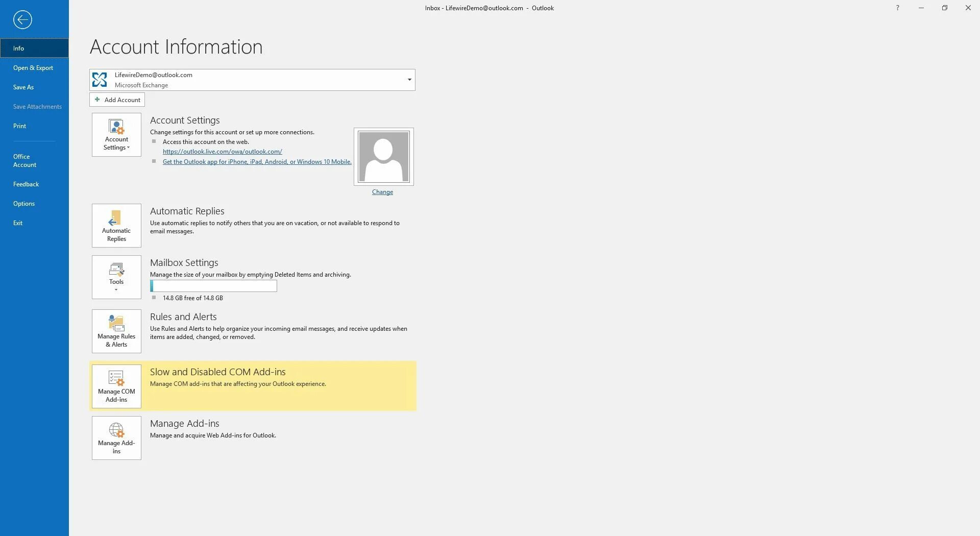The width and height of the screenshot is (980, 536).
Task: Open the Feedback page
Action: [x=34, y=184]
